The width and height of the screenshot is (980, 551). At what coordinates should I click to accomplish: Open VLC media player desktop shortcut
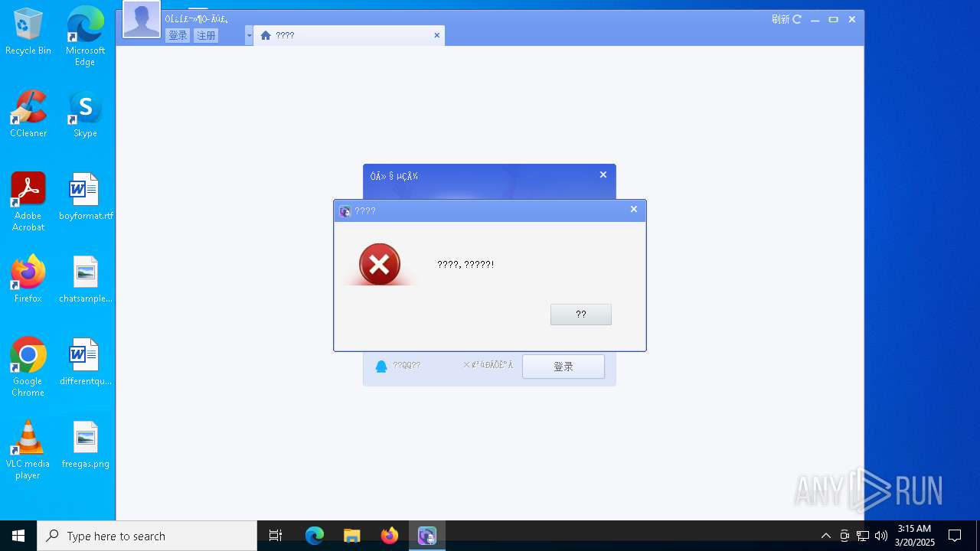(28, 450)
